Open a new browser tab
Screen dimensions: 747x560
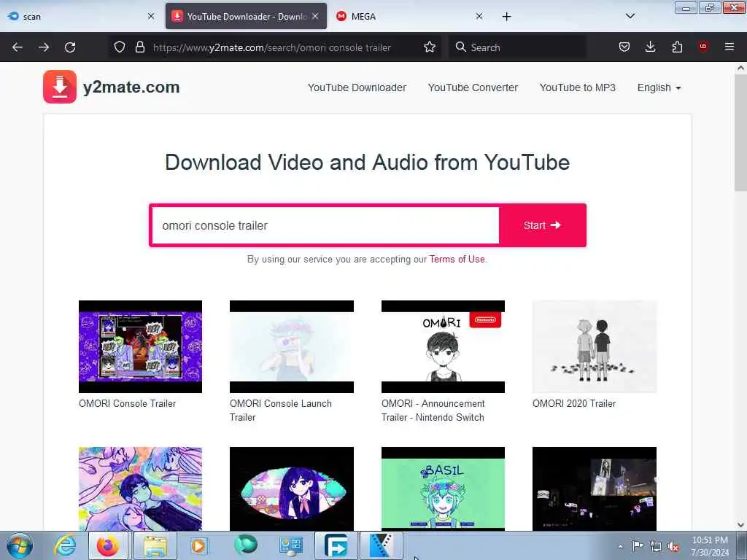[x=506, y=17]
